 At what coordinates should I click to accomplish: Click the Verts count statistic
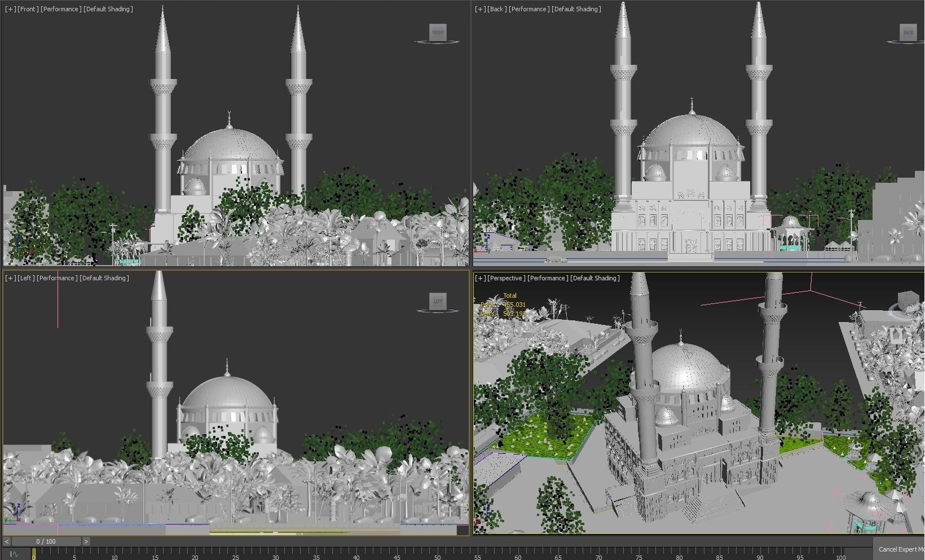503,314
